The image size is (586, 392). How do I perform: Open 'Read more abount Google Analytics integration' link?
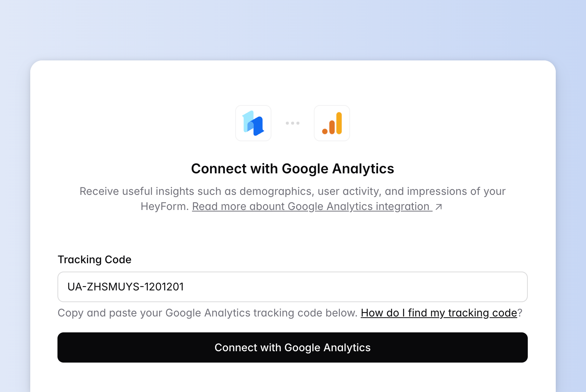pyautogui.click(x=310, y=206)
